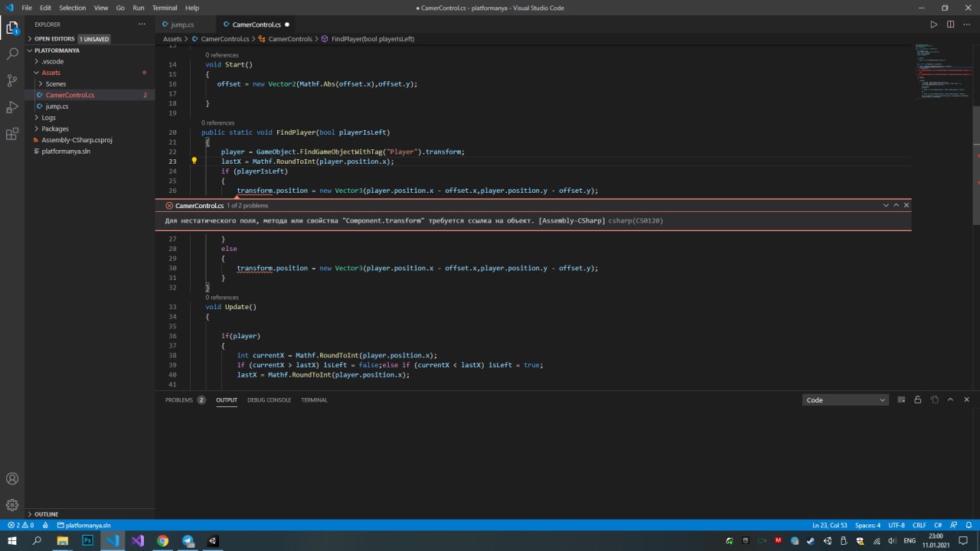
Task: Open the Extensions view
Action: tap(12, 134)
